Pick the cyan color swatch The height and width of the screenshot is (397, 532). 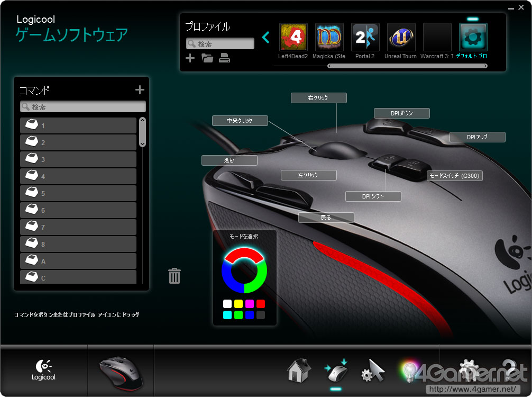coord(227,315)
